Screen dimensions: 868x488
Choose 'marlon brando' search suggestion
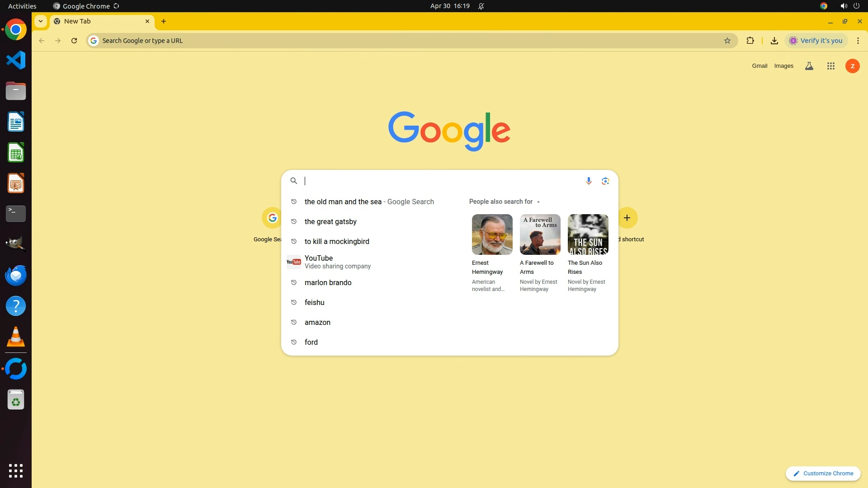[x=328, y=282]
